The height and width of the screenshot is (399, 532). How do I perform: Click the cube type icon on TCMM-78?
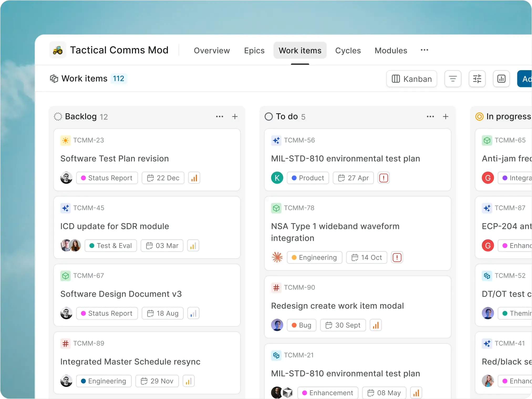[x=276, y=208]
